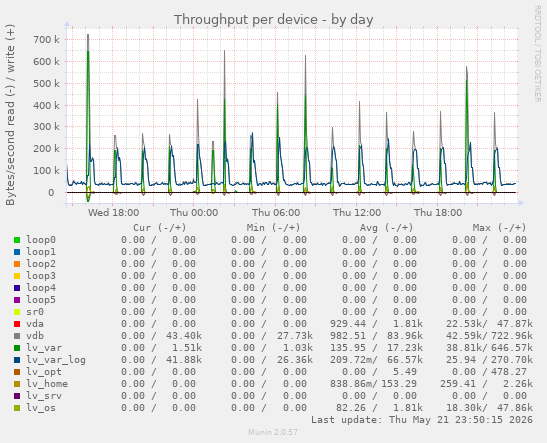Screen dimensions: 547x443
Task: Click the lv_home tan legend swatch
Action: 17,384
